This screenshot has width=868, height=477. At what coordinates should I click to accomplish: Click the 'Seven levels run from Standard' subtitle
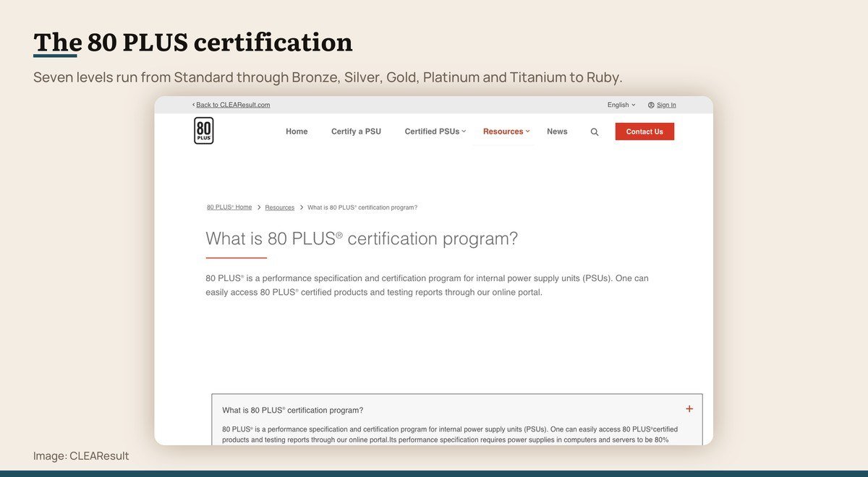tap(328, 77)
